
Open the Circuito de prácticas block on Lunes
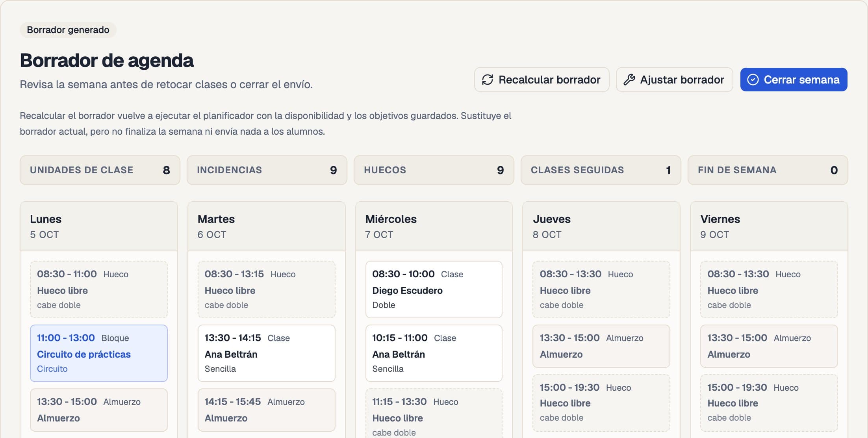tap(99, 353)
